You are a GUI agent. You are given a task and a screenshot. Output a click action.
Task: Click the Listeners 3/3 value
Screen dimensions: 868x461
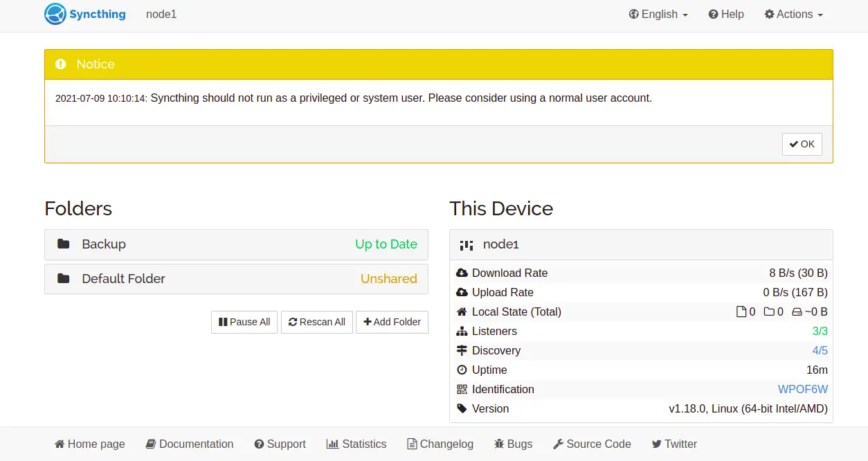pyautogui.click(x=820, y=332)
